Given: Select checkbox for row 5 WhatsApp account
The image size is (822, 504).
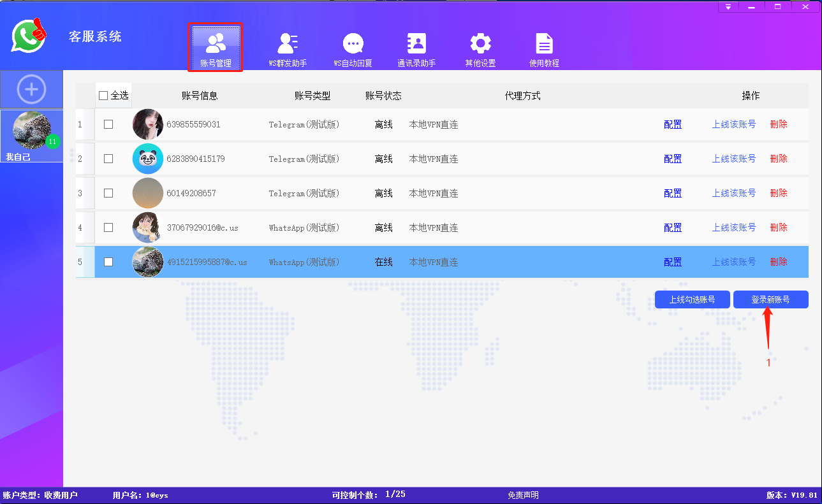Looking at the screenshot, I should click(108, 262).
